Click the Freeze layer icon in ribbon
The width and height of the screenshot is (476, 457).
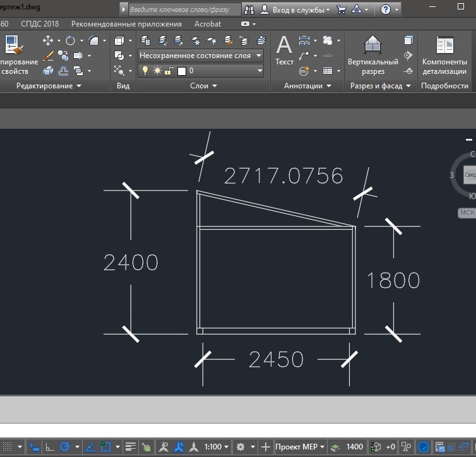(196, 40)
